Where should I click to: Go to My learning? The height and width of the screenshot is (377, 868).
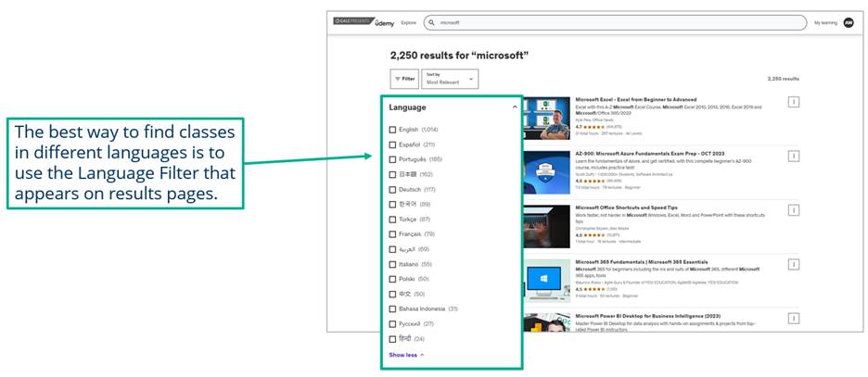point(824,22)
